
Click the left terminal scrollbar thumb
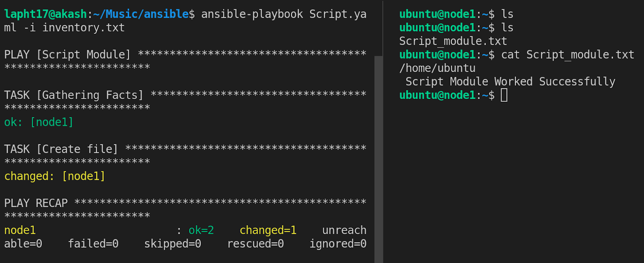(x=378, y=159)
